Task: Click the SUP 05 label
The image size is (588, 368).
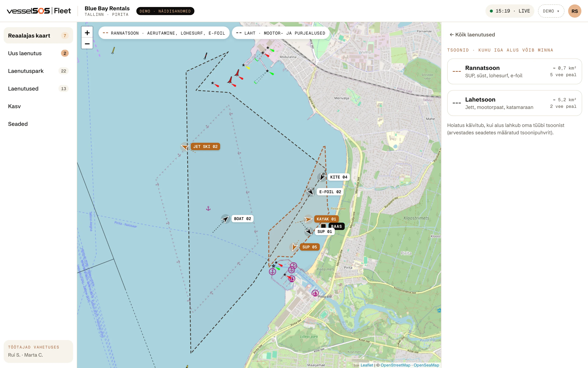Action: pos(310,247)
